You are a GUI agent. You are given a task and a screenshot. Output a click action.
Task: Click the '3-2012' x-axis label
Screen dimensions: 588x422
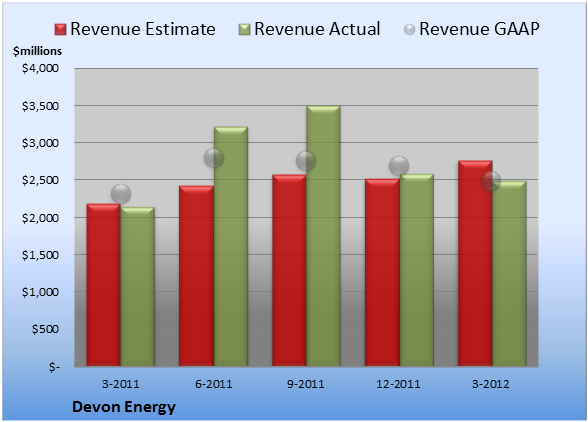point(491,384)
